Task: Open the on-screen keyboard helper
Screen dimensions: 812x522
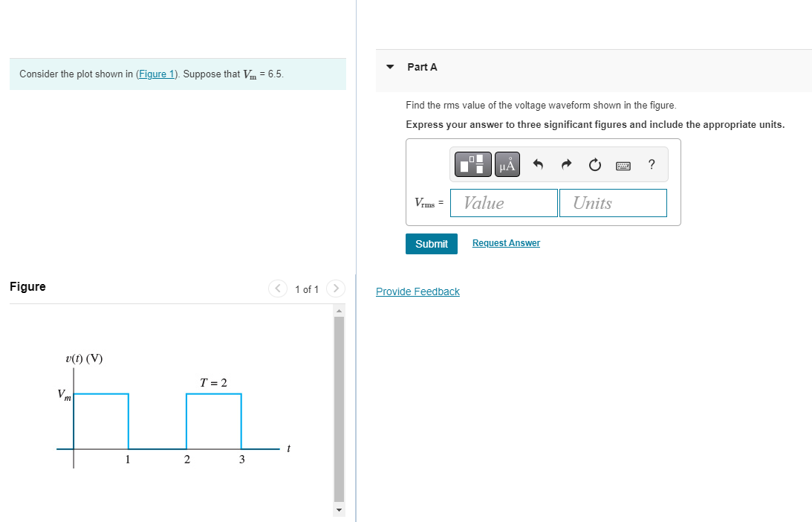Action: [623, 164]
